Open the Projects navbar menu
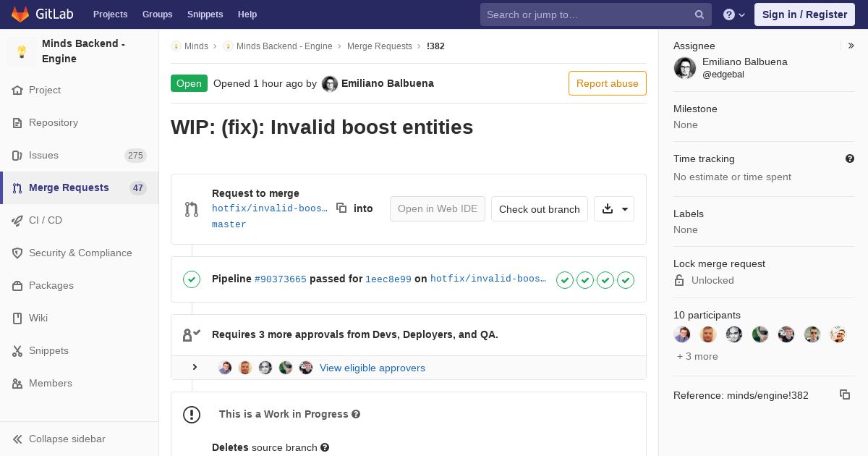Viewport: 868px width, 456px height. (x=110, y=14)
